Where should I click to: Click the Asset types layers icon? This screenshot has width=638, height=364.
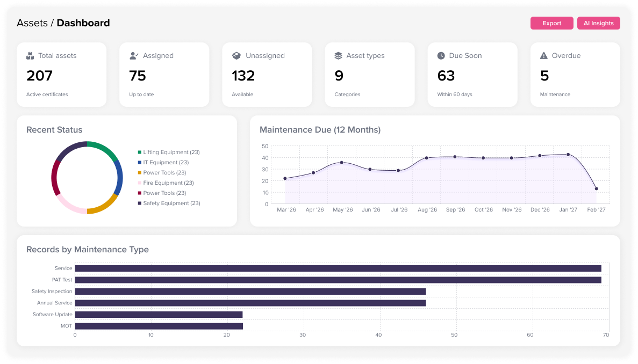tap(338, 56)
